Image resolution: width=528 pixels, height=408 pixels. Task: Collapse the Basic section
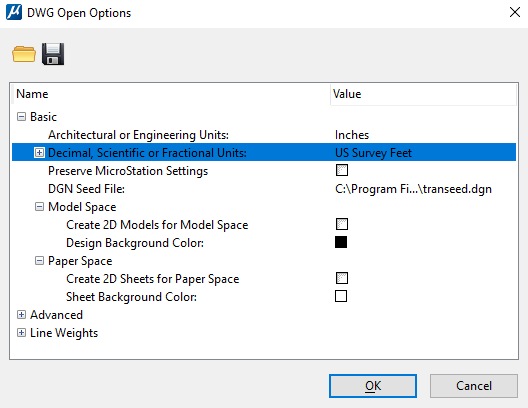[21, 117]
